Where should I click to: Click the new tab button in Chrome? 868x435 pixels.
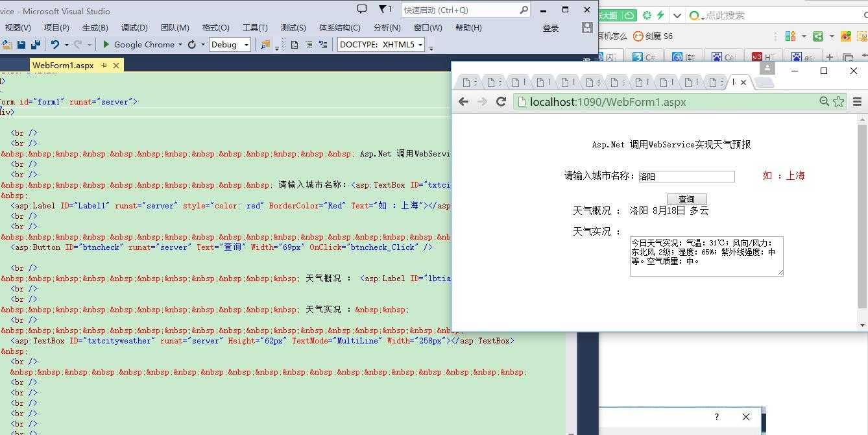point(765,82)
